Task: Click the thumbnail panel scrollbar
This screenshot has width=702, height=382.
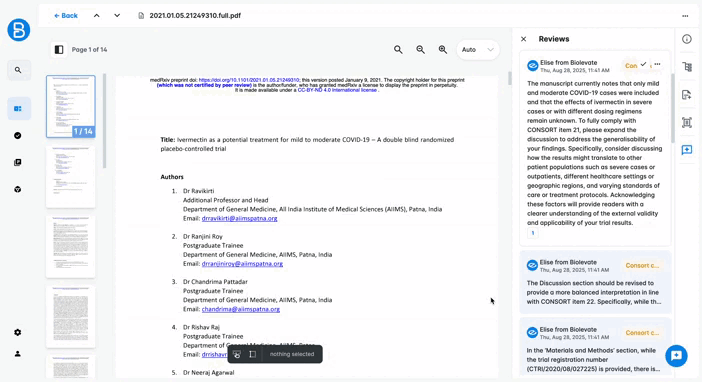Action: (x=104, y=121)
